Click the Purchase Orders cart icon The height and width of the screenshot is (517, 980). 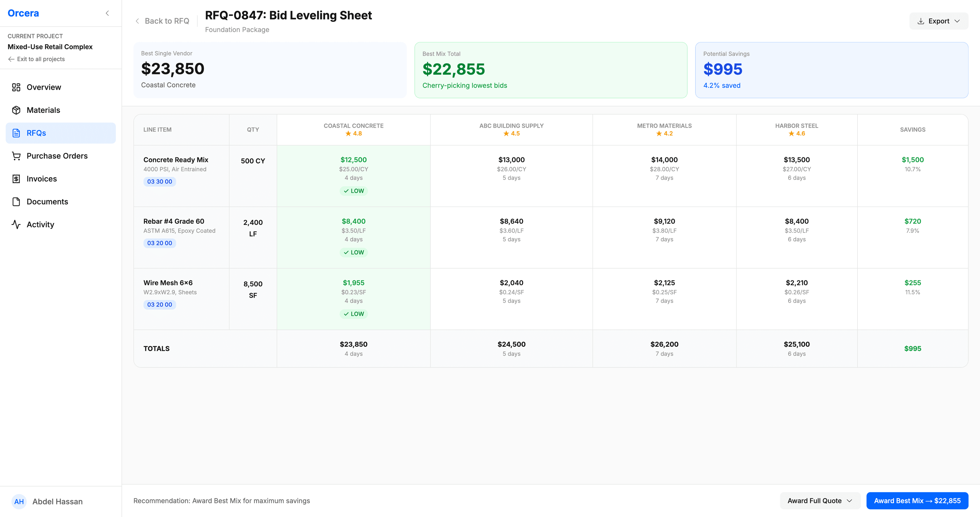[16, 156]
